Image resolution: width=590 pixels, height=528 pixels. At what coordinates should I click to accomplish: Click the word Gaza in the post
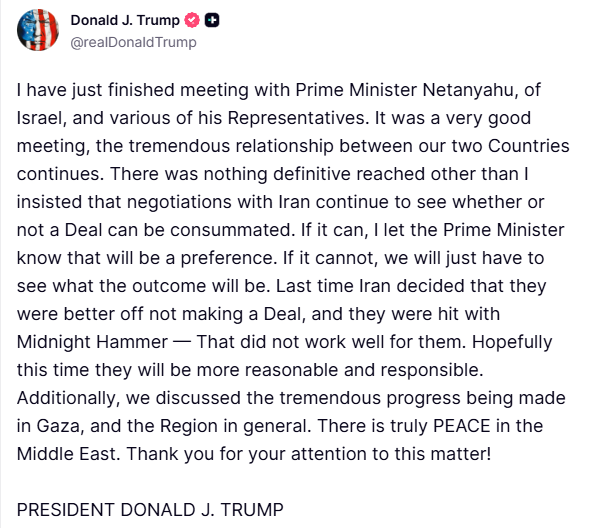point(58,426)
